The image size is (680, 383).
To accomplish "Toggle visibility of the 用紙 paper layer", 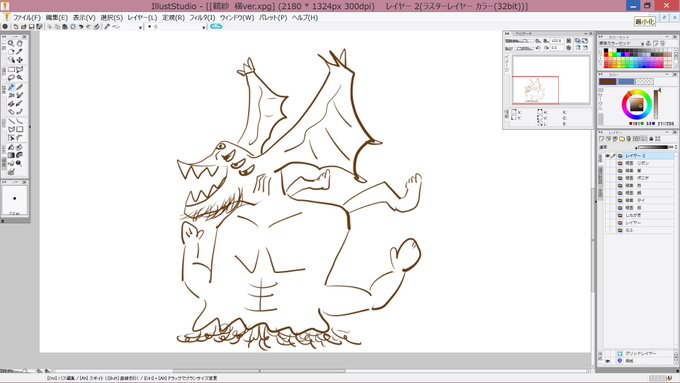I will (x=607, y=361).
